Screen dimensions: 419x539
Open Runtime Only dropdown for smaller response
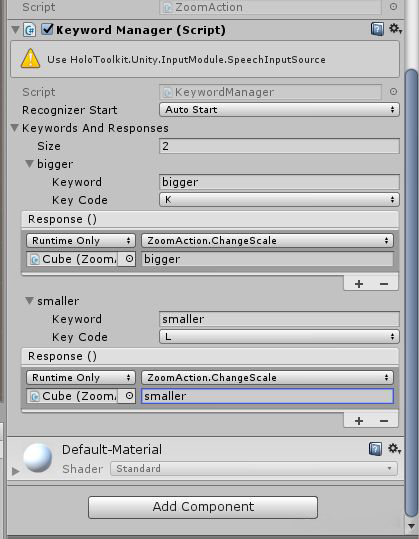point(81,377)
